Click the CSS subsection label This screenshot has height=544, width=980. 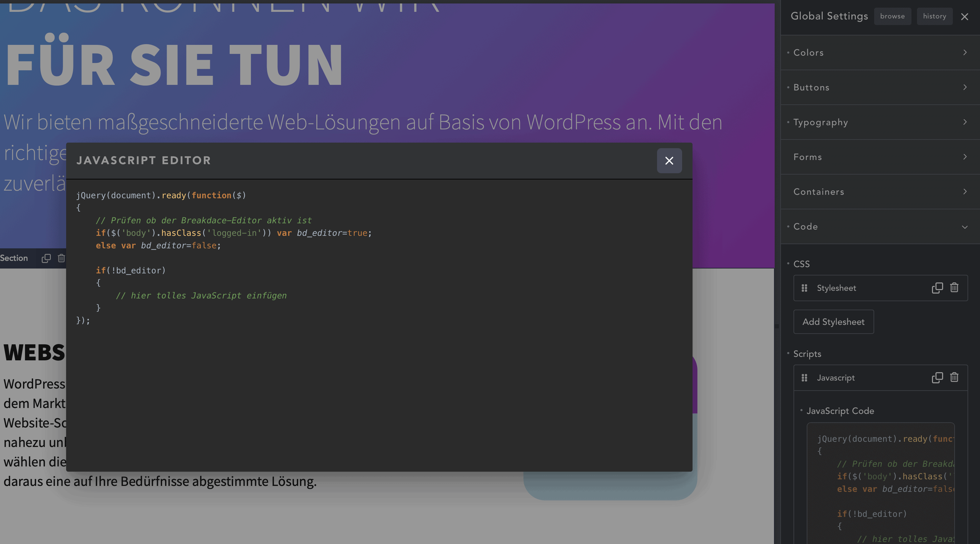point(801,264)
